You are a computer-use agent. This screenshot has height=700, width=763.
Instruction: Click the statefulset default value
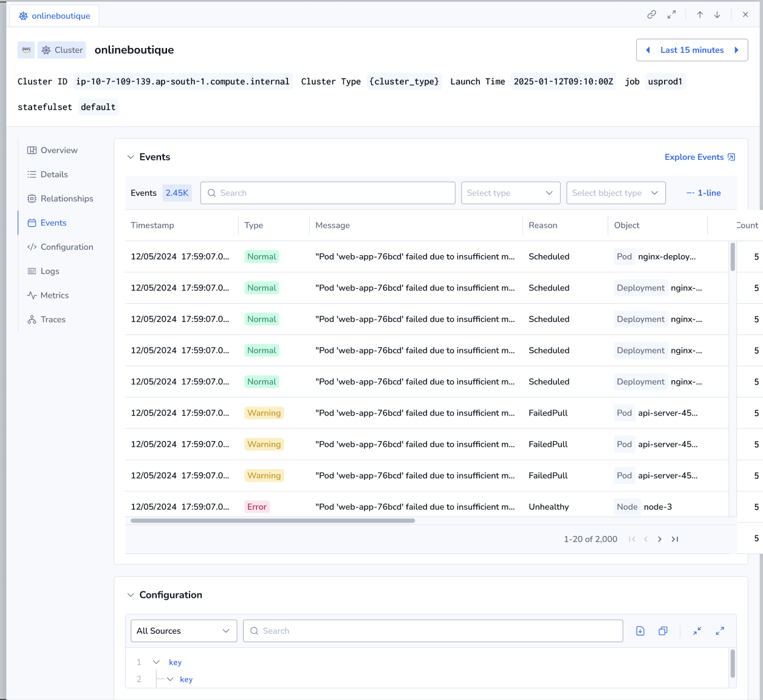98,107
